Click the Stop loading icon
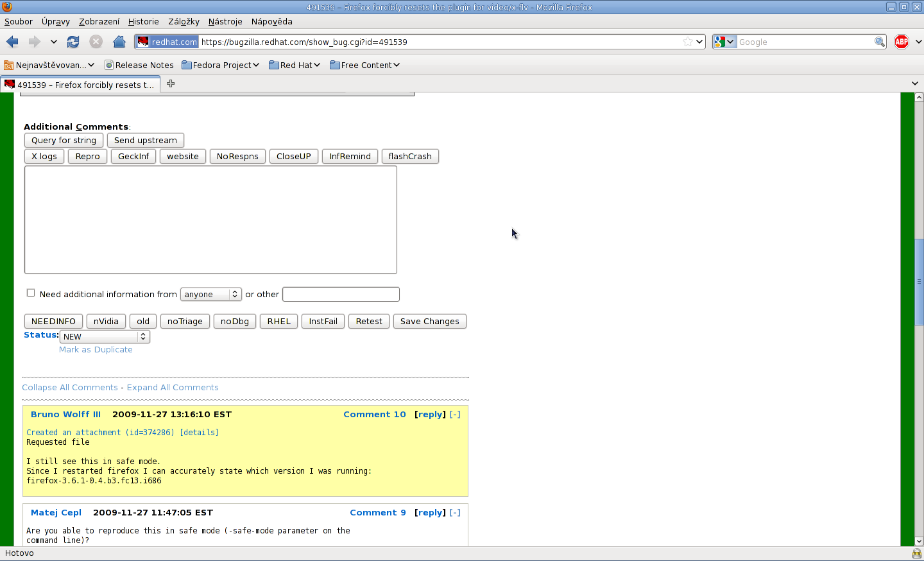This screenshot has height=561, width=924. click(96, 42)
